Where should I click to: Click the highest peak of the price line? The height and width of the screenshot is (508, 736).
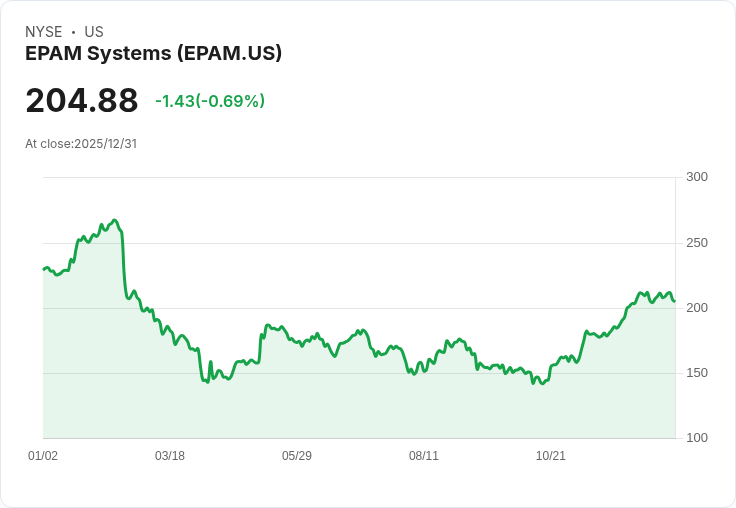pyautogui.click(x=115, y=220)
